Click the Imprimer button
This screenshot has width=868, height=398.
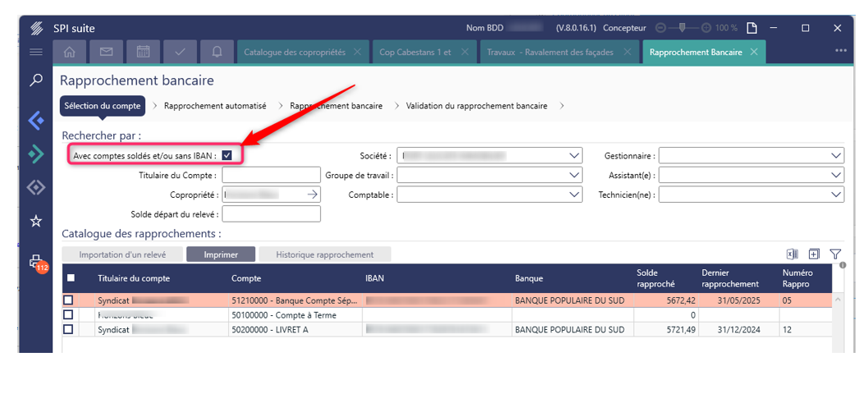coord(221,254)
